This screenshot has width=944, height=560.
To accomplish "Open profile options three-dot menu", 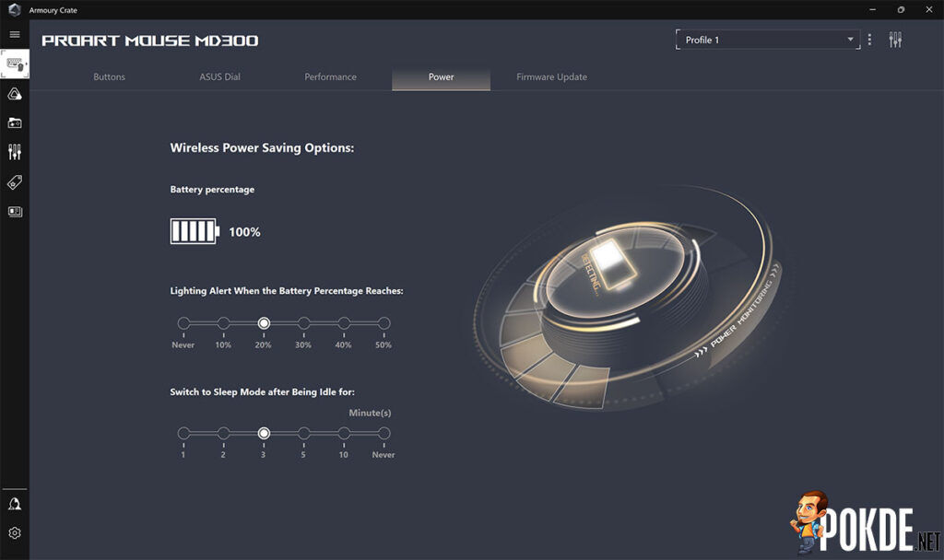I will [869, 40].
